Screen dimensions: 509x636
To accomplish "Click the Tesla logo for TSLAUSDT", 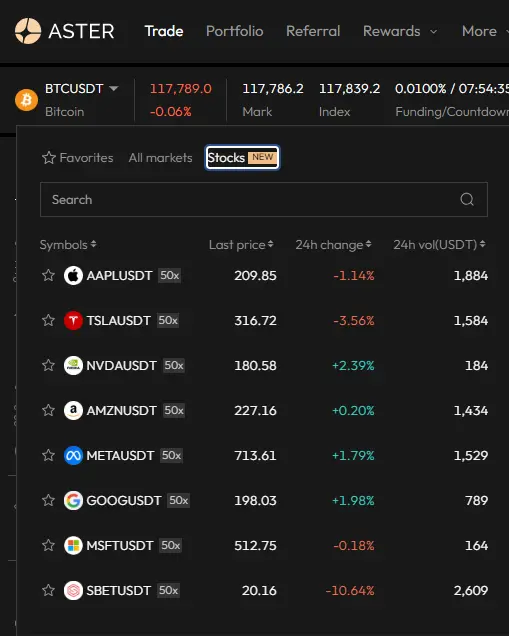I will [73, 320].
